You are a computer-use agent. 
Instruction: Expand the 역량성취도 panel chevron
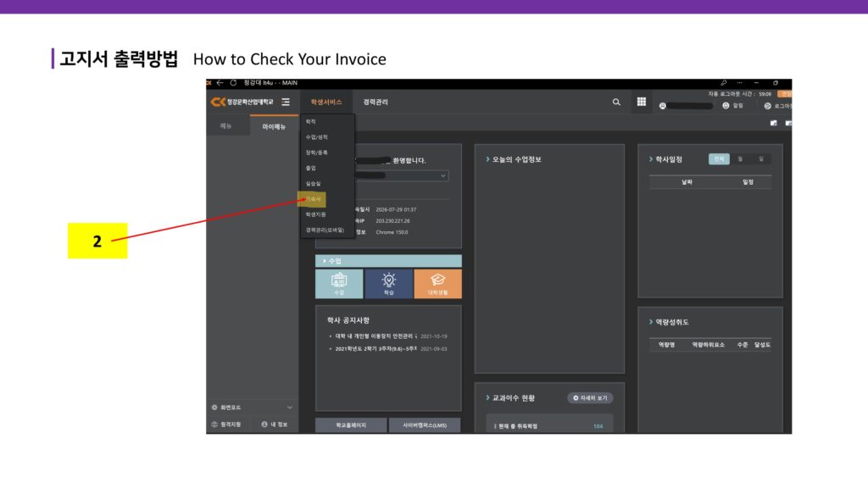pos(650,322)
